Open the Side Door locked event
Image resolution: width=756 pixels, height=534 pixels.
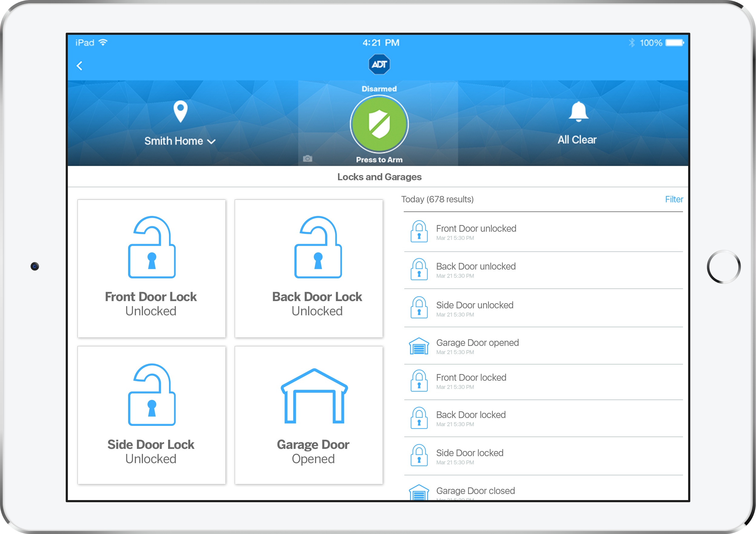point(543,456)
